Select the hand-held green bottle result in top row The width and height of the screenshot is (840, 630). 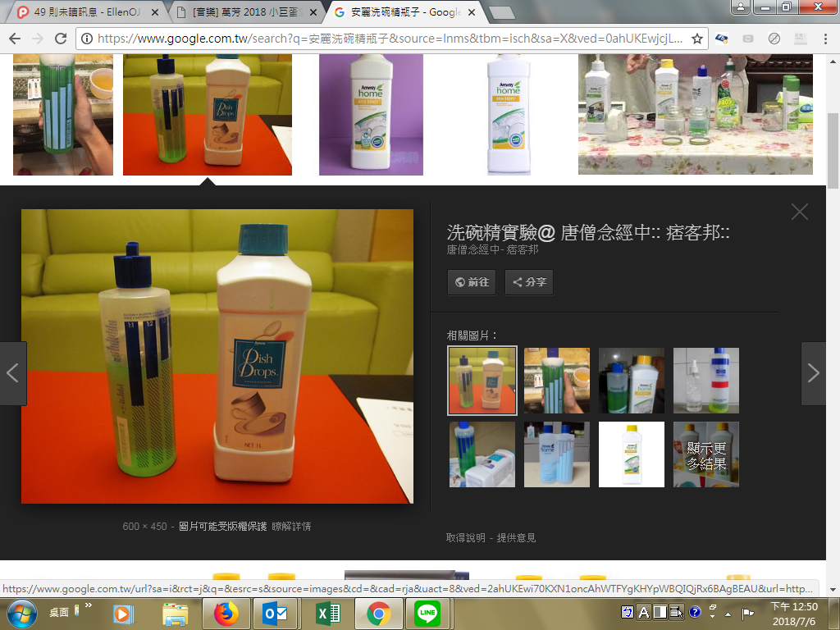(x=63, y=115)
